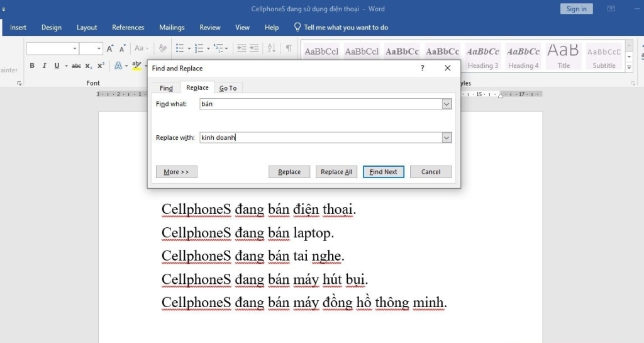
Task: Open Ribbon Display Options icon
Action: pyautogui.click(x=611, y=9)
